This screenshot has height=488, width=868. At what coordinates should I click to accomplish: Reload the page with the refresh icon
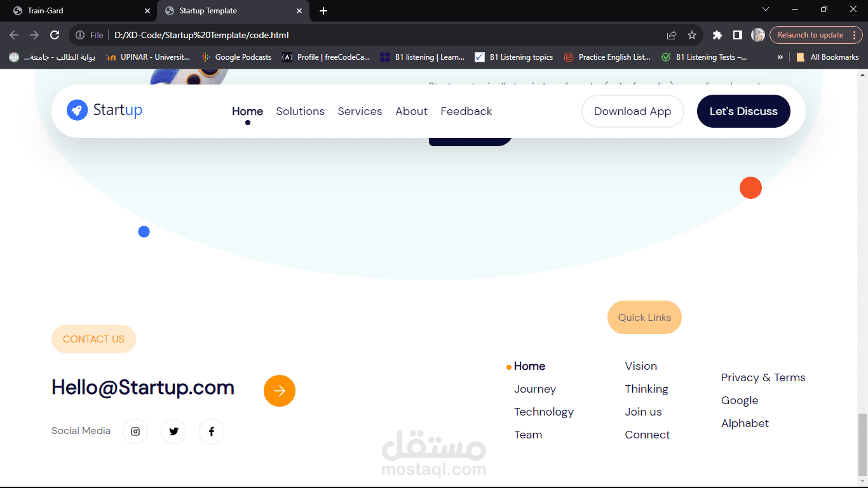click(55, 35)
